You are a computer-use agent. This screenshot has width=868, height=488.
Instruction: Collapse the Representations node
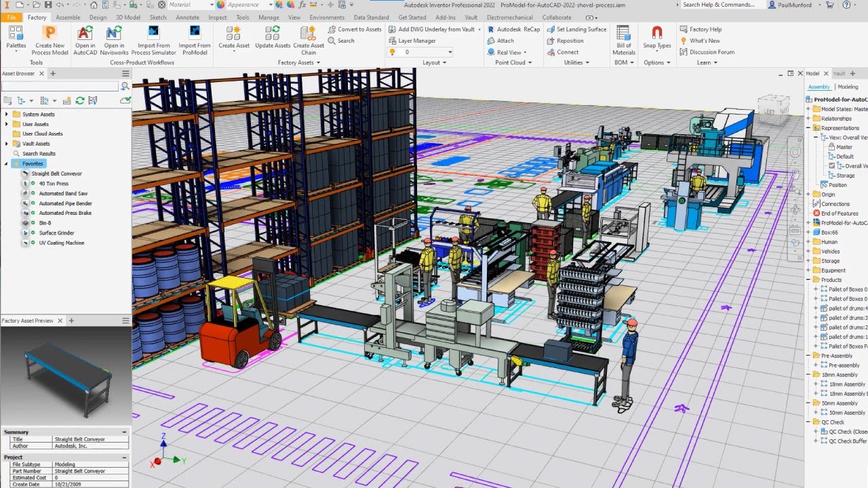[808, 127]
